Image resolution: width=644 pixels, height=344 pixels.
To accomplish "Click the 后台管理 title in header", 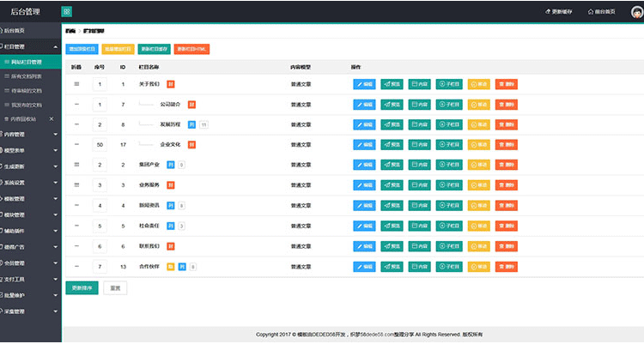I will coord(26,12).
